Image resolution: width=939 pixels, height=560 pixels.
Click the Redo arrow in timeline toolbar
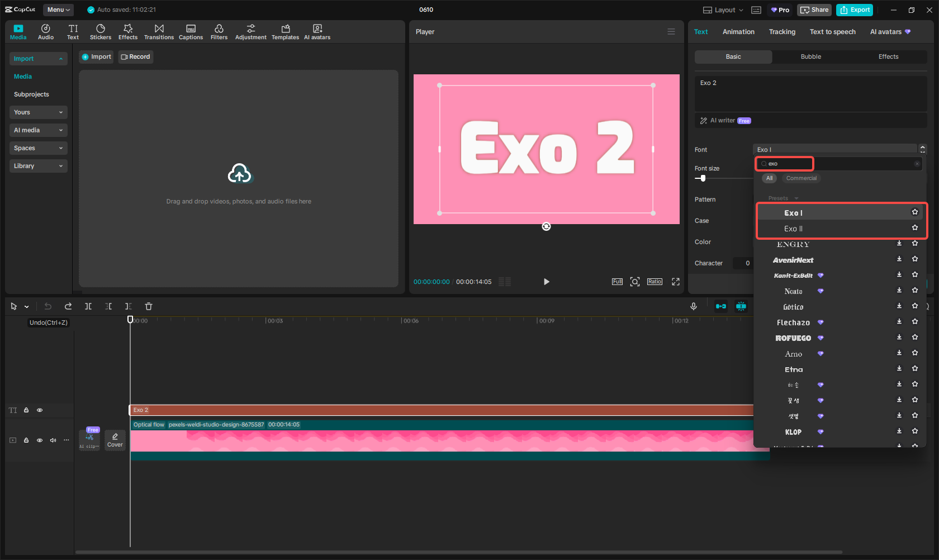click(x=68, y=306)
